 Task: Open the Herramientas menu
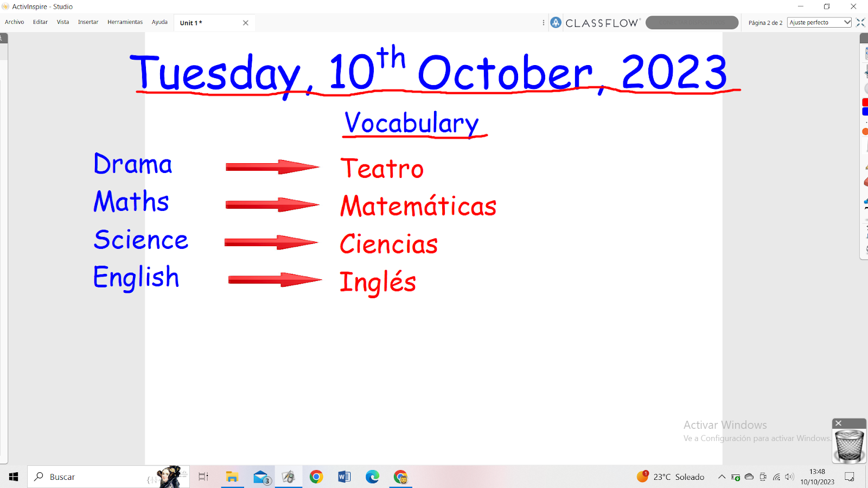(125, 22)
